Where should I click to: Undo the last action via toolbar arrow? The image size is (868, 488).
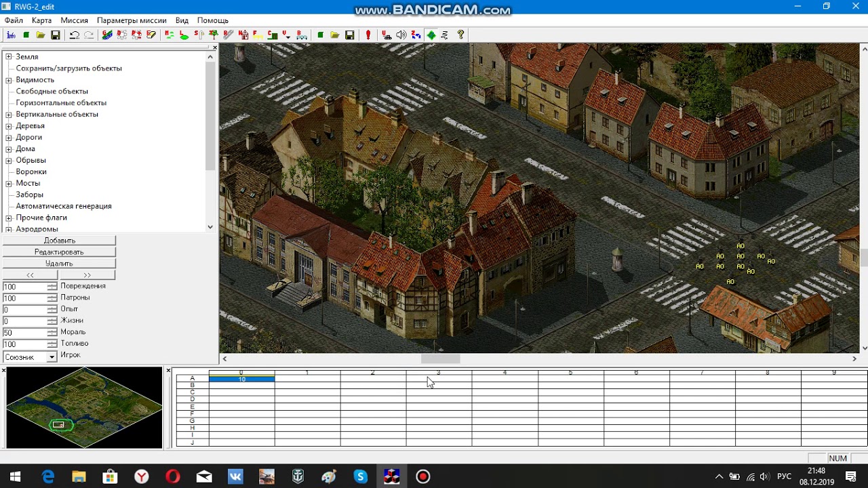[x=75, y=35]
